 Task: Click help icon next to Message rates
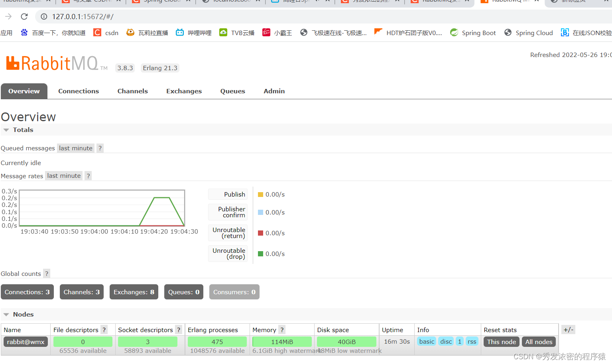tap(89, 176)
